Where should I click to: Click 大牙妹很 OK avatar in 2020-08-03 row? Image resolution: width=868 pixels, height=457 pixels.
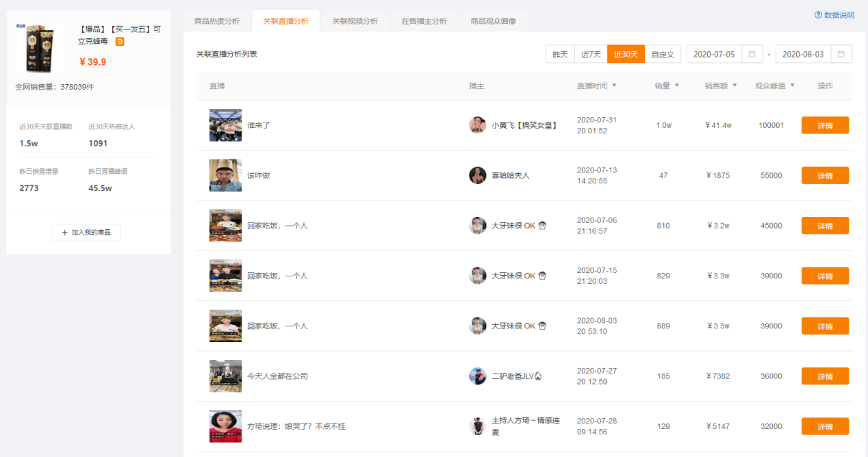tap(478, 326)
